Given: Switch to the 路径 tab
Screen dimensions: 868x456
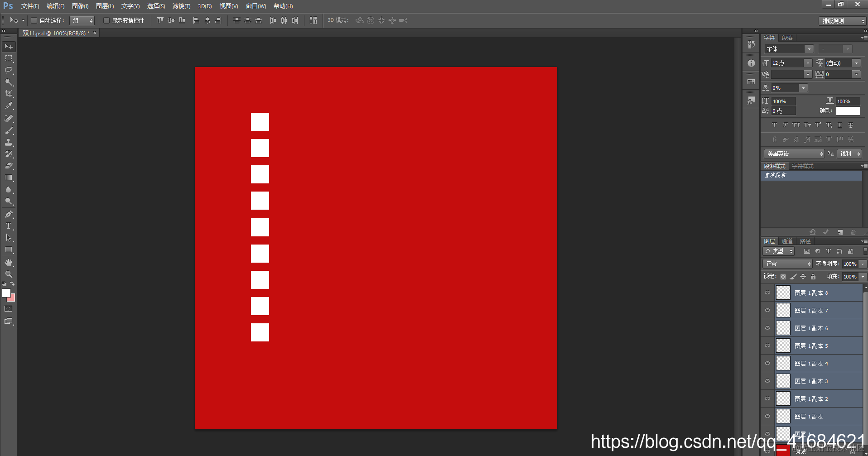Looking at the screenshot, I should click(x=805, y=241).
